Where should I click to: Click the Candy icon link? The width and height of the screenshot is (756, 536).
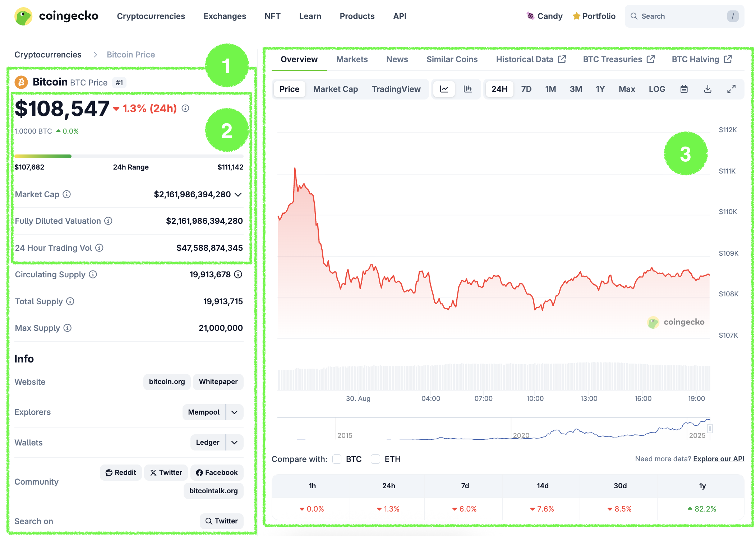544,16
